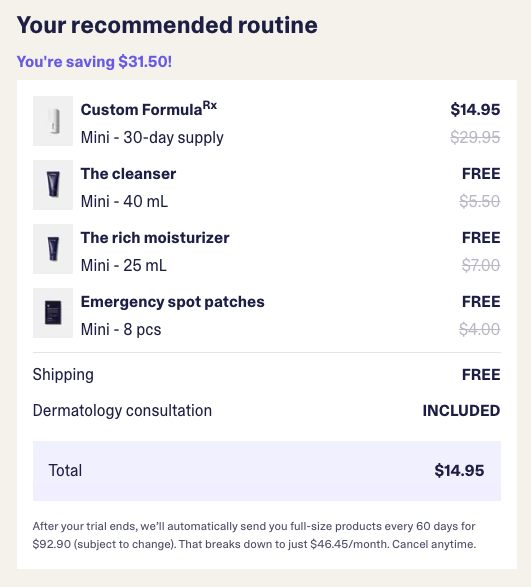Click the Your recommended routine heading
This screenshot has width=531, height=587.
pyautogui.click(x=167, y=25)
